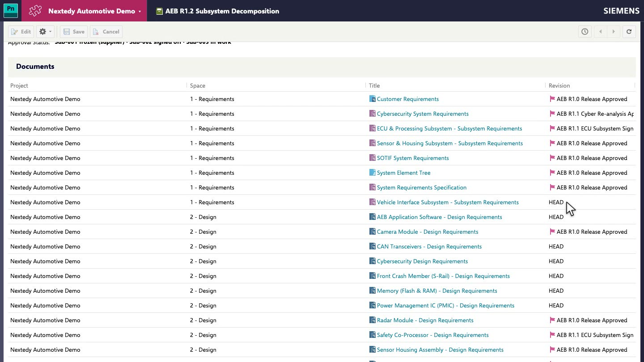Go to next revision arrow
Image resolution: width=644 pixels, height=362 pixels.
[614, 32]
